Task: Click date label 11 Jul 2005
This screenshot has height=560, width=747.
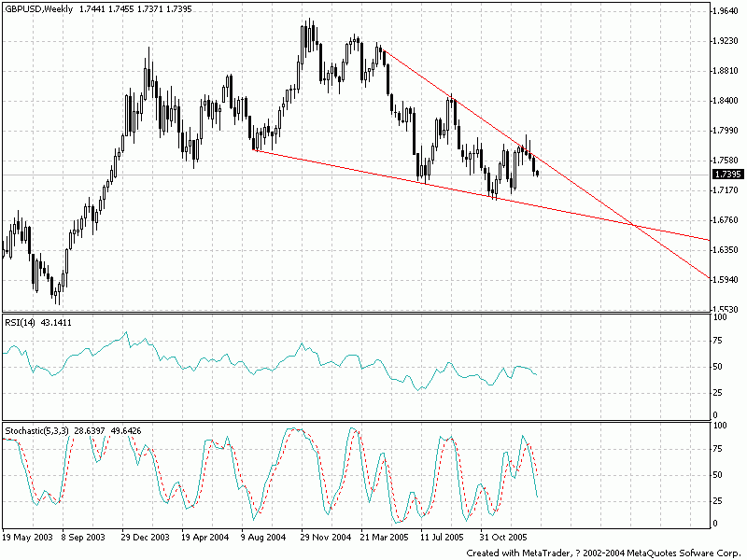Action: (442, 538)
